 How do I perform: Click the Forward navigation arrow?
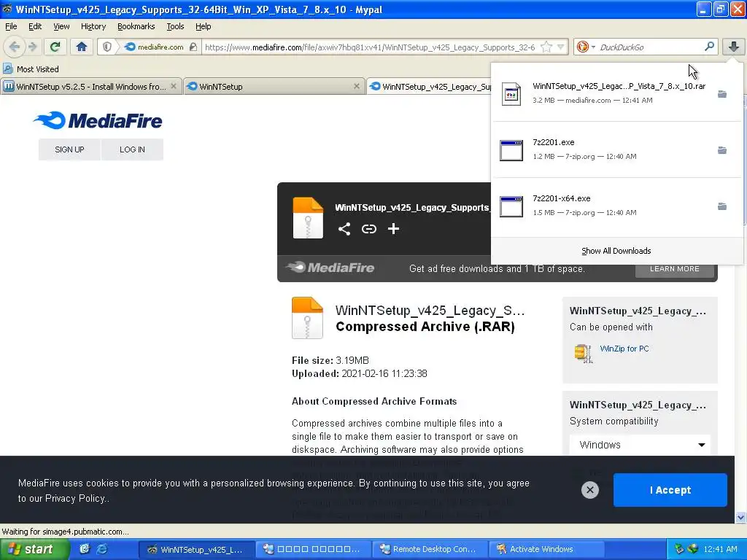(x=32, y=47)
